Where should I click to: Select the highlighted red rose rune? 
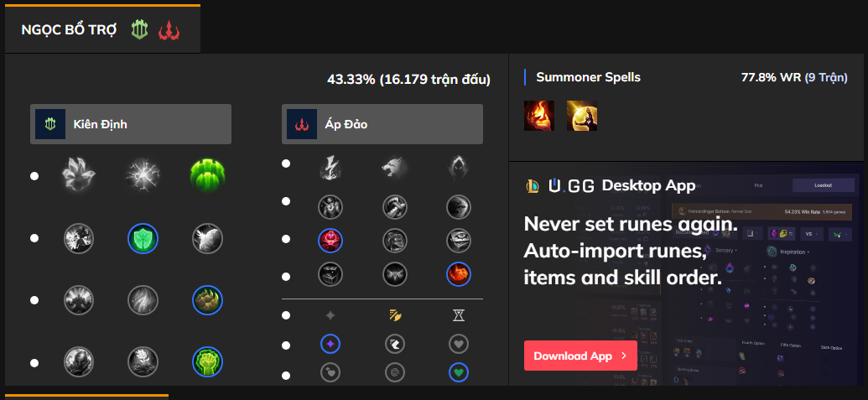(330, 240)
